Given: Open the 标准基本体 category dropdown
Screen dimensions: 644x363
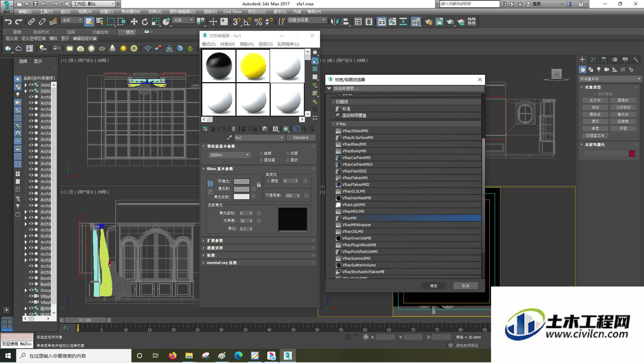Looking at the screenshot, I should click(610, 79).
